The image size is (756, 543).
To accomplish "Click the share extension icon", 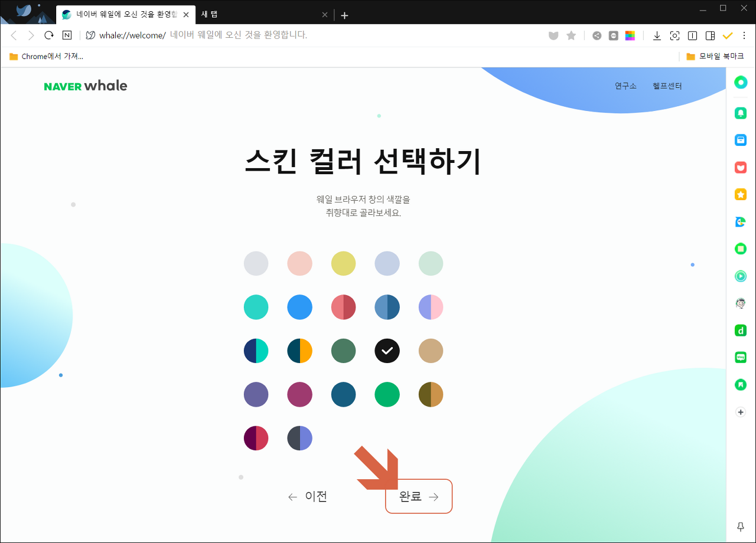I will 597,35.
